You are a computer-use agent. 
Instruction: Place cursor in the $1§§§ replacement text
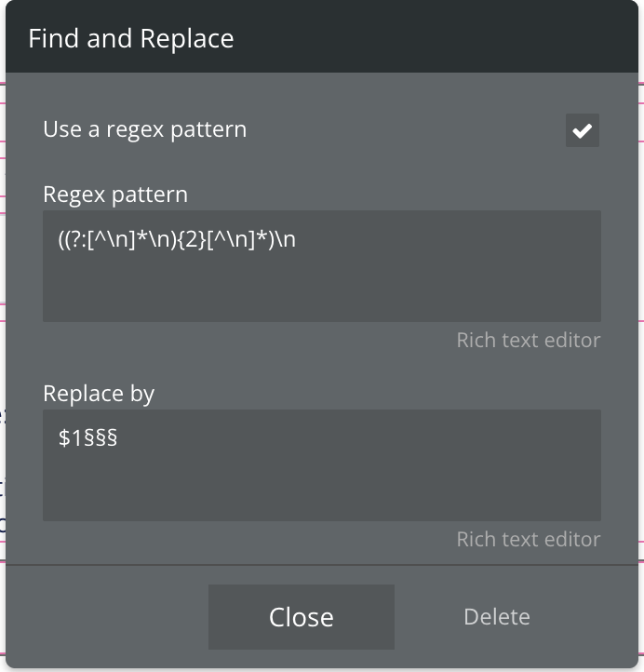[x=87, y=438]
